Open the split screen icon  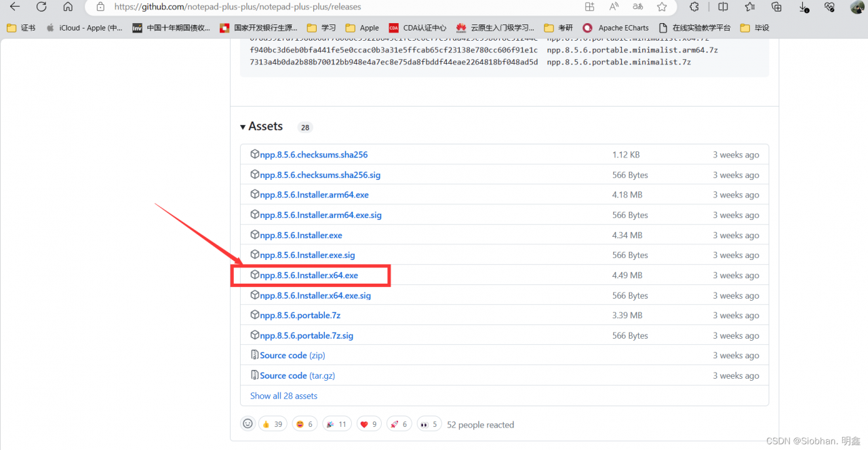(x=723, y=7)
